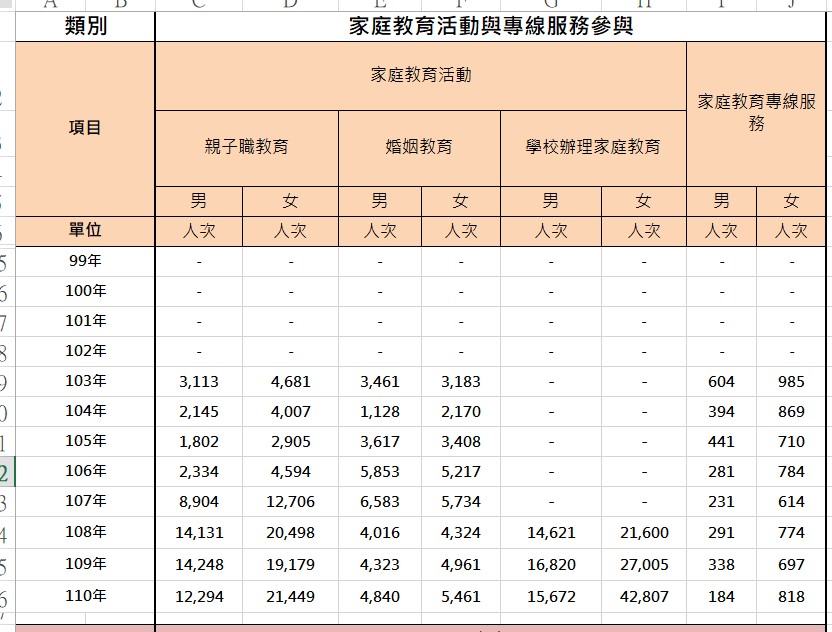Click the 學校辦理家庭教育 subheader
Screen dimensions: 832x632
[593, 148]
